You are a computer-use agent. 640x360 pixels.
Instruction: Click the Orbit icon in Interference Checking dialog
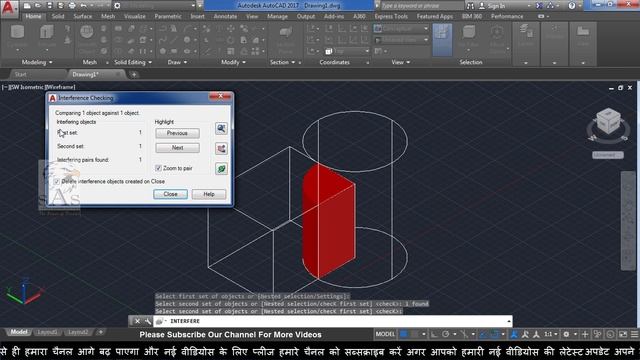pyautogui.click(x=221, y=169)
